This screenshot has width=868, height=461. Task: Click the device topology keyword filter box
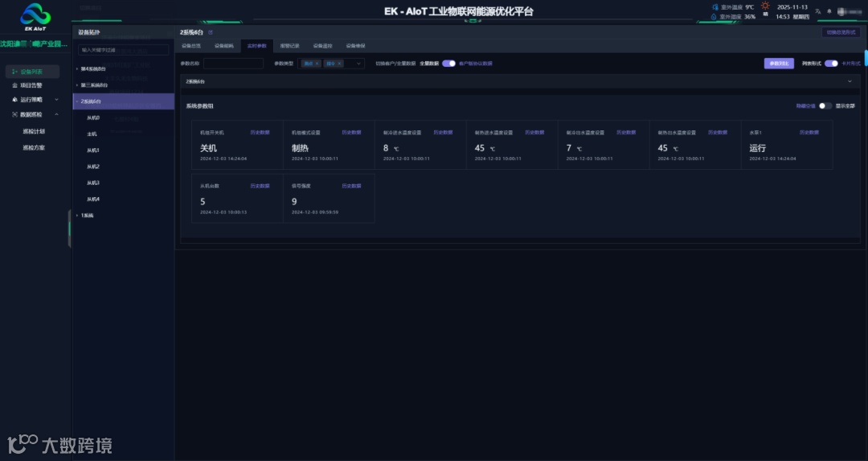tap(124, 51)
